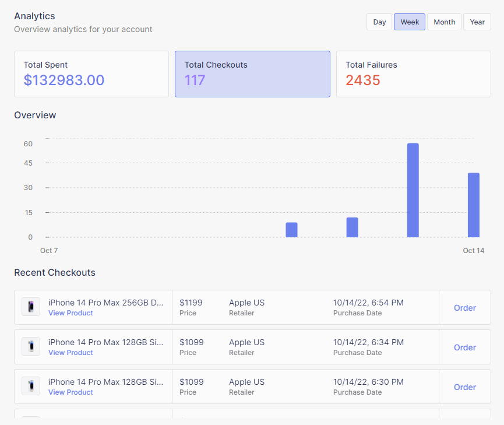Select the Week view toggle

tap(409, 22)
